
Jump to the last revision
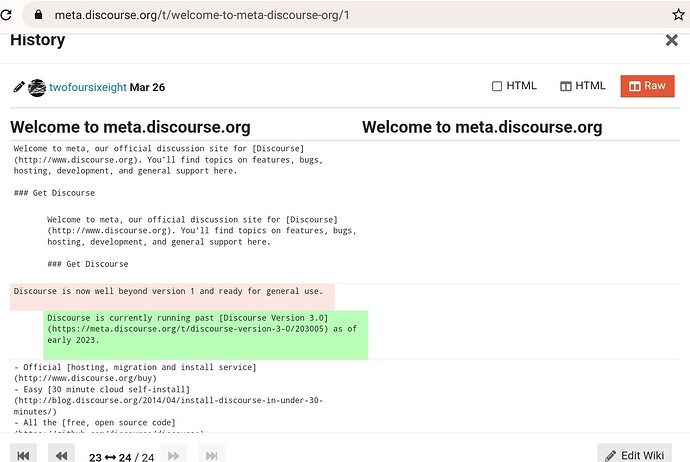[x=212, y=455]
